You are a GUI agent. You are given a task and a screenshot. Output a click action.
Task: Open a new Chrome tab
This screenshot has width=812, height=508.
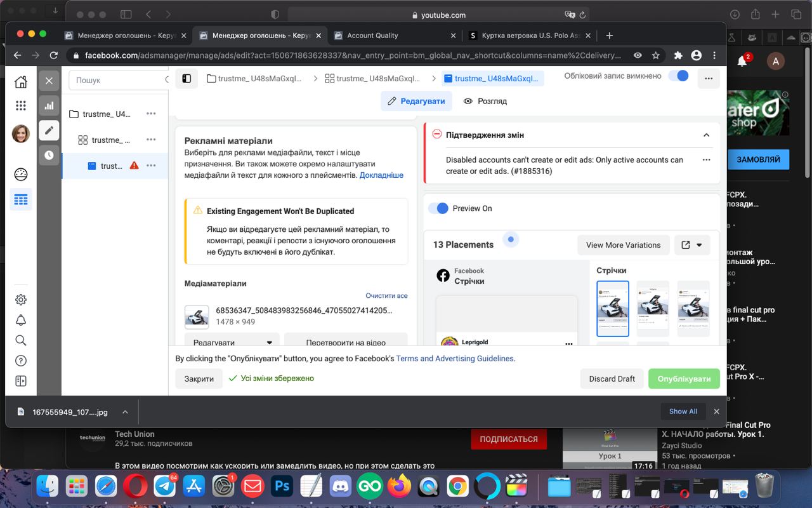click(x=610, y=36)
